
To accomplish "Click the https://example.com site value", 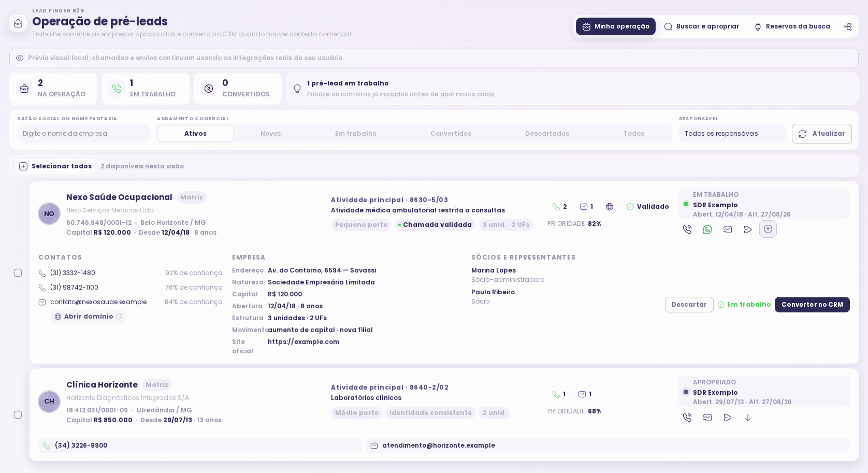I will coord(303,342).
